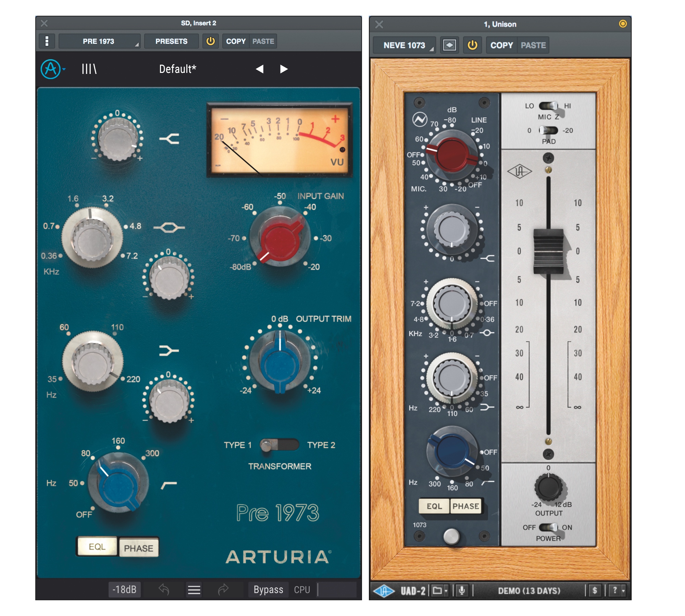
Task: Click the Arturia mid frequency KHz selector knob
Action: [x=92, y=238]
